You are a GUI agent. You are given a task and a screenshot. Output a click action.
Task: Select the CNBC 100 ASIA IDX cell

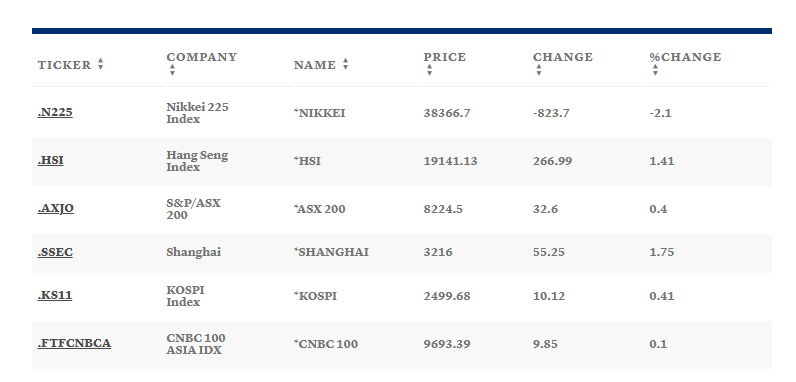[x=196, y=344]
